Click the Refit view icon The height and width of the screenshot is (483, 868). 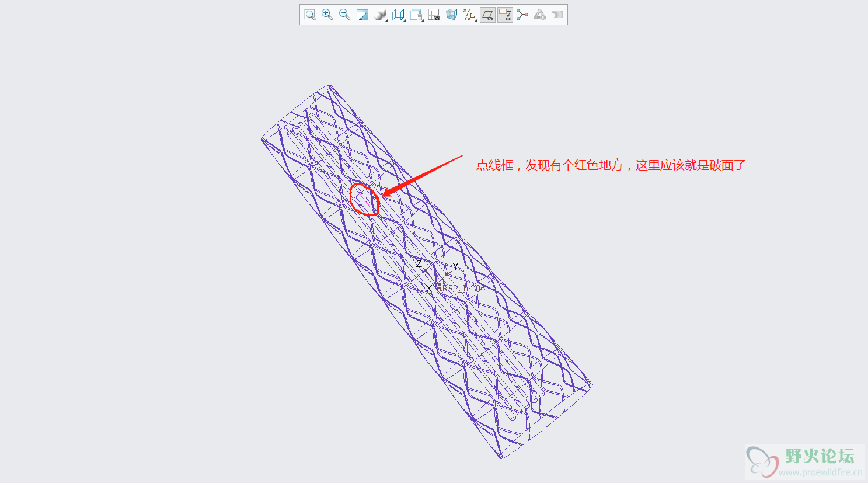pos(310,15)
